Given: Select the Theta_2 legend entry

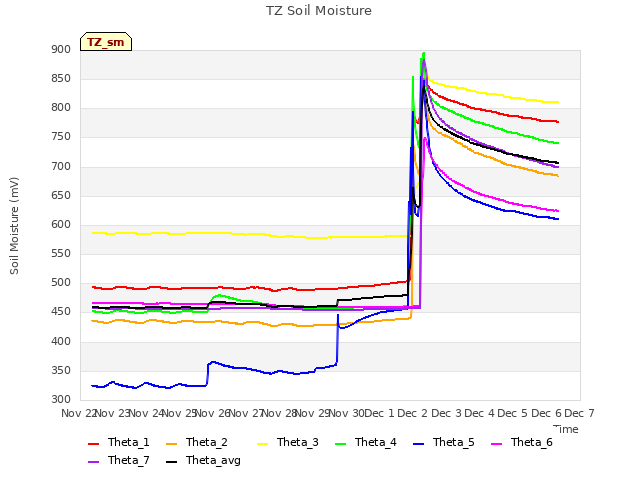Looking at the screenshot, I should pos(197,442).
